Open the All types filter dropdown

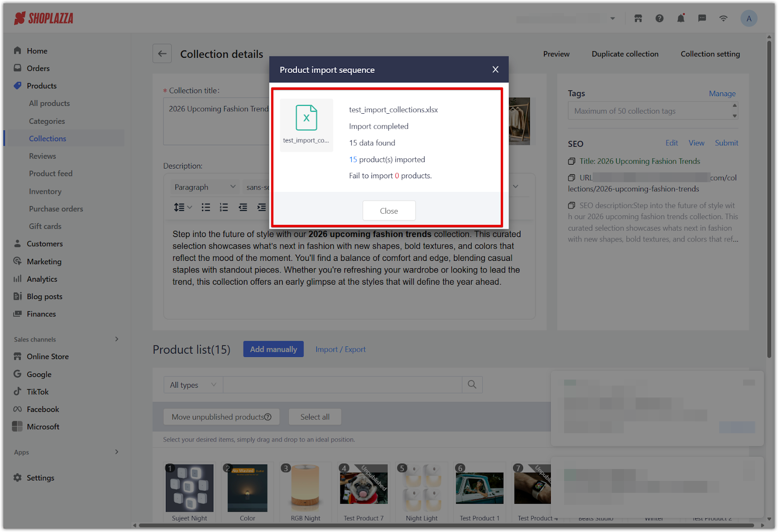click(x=193, y=385)
